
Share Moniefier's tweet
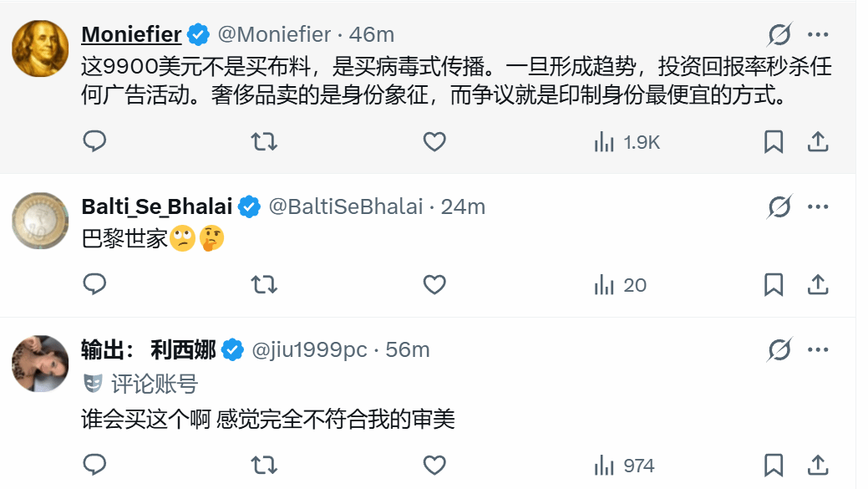(817, 142)
